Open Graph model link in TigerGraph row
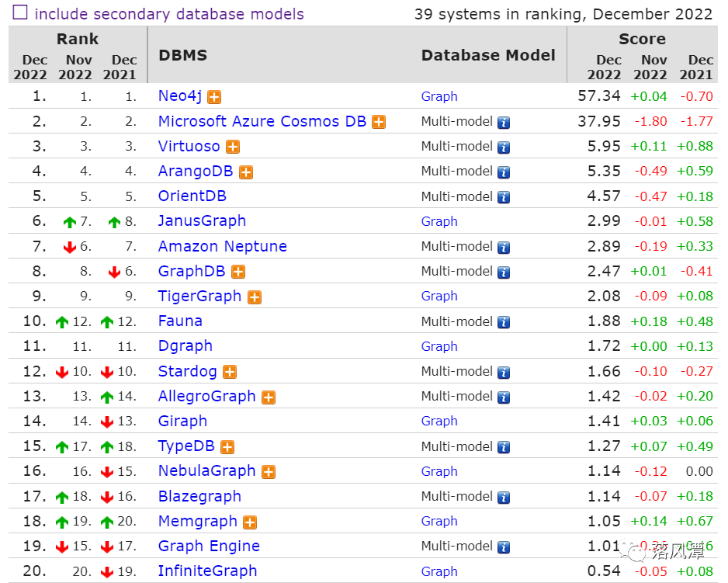This screenshot has height=583, width=728. click(439, 297)
